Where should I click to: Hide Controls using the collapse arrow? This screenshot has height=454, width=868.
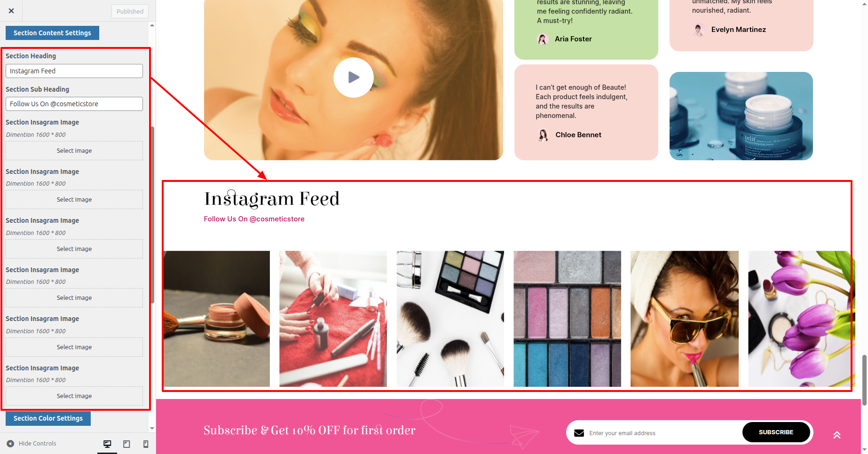(x=10, y=443)
